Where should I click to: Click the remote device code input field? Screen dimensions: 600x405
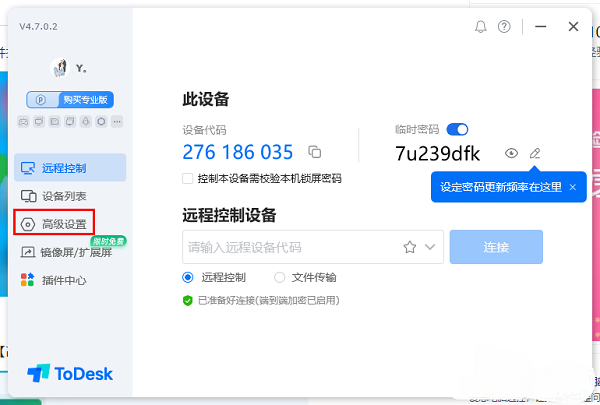[290, 246]
